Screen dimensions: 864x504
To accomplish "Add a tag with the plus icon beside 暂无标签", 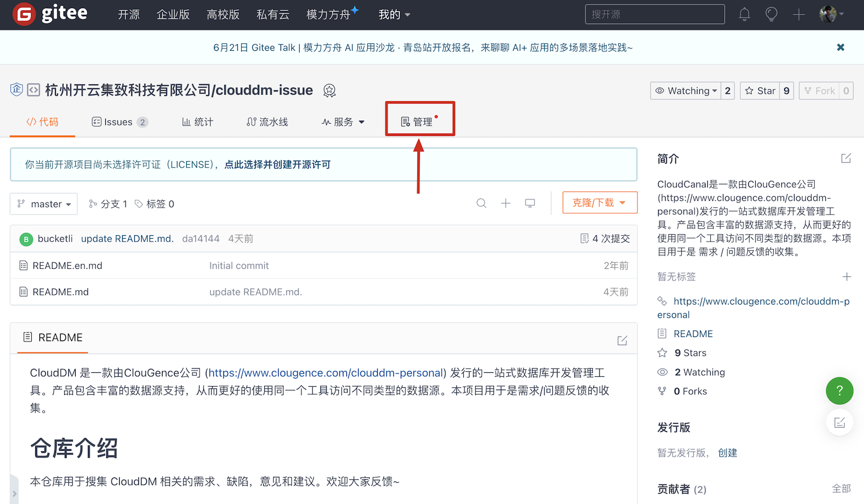I will click(x=847, y=277).
